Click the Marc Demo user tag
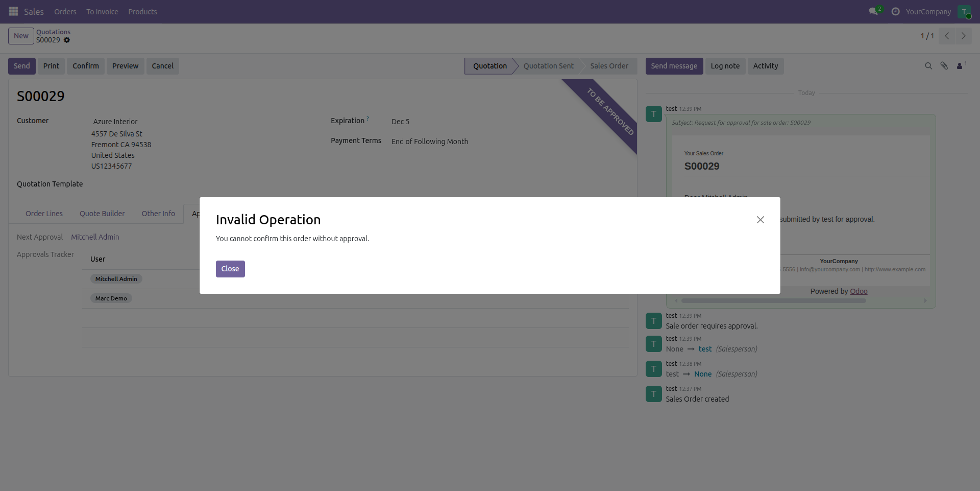The height and width of the screenshot is (491, 980). coord(111,298)
